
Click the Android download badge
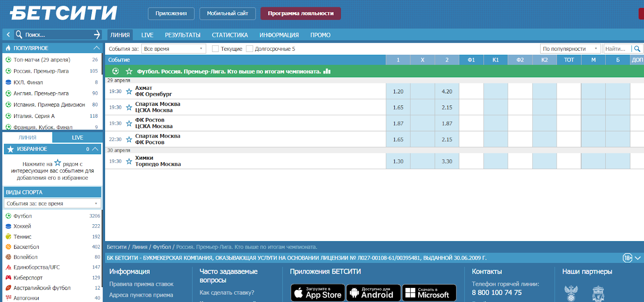coord(374,293)
